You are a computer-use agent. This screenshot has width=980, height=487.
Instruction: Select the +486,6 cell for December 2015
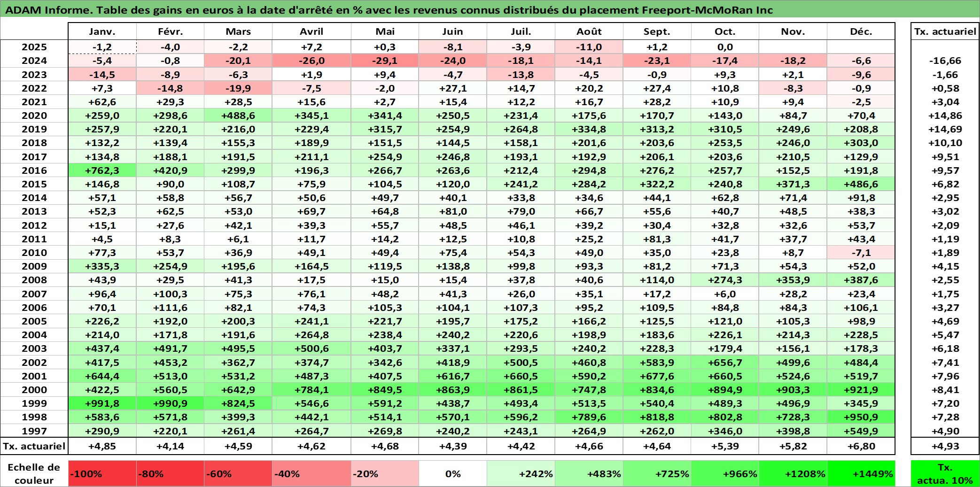pos(861,184)
